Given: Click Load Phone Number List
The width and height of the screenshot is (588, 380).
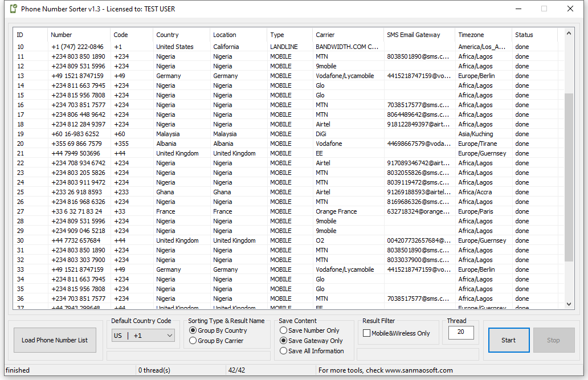Looking at the screenshot, I should point(55,340).
